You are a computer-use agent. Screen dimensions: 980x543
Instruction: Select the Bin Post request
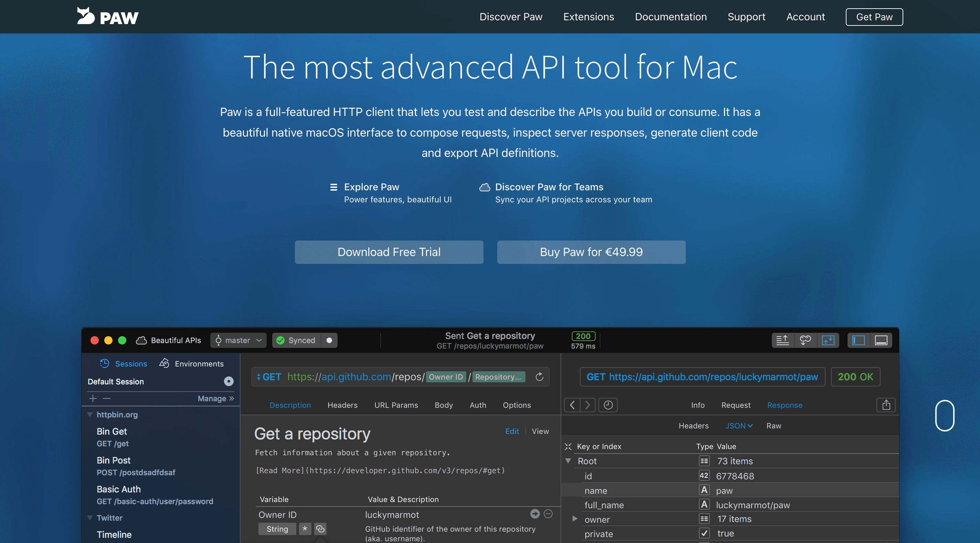[x=136, y=466]
